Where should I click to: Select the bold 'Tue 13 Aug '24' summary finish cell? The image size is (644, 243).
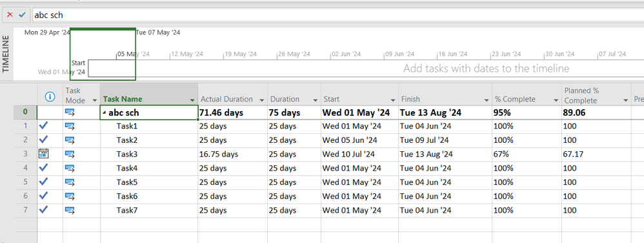click(445, 112)
